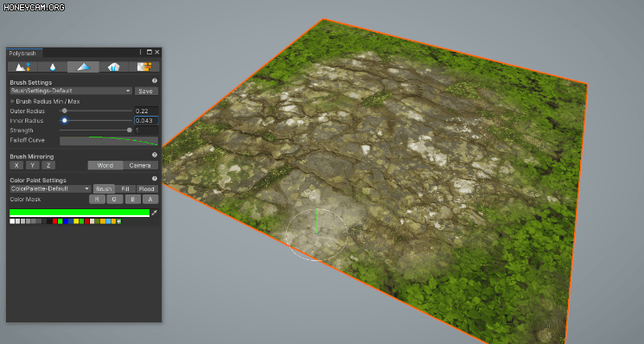
Task: Open Color Paint Settings help icon
Action: coord(155,179)
